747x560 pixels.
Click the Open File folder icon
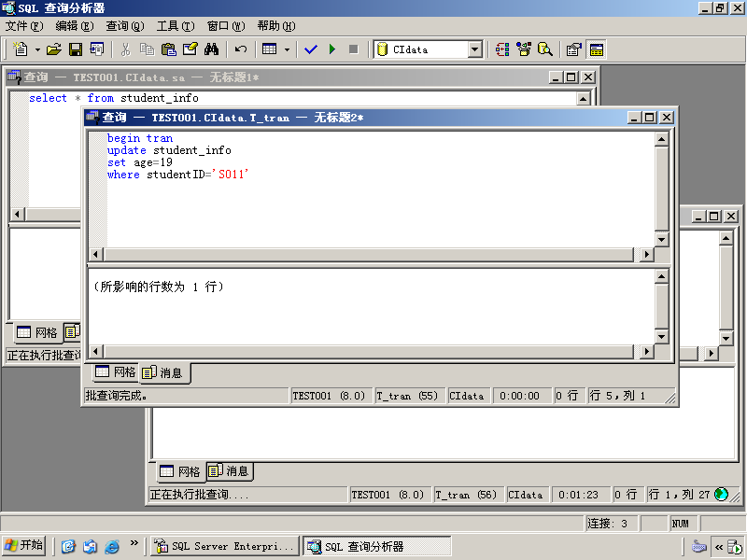coord(54,49)
